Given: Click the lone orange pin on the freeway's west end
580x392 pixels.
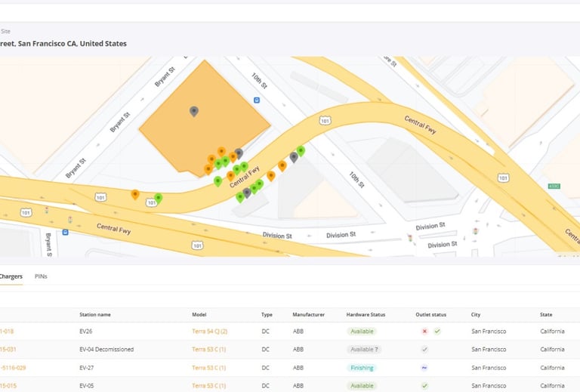Looking at the screenshot, I should tap(135, 194).
